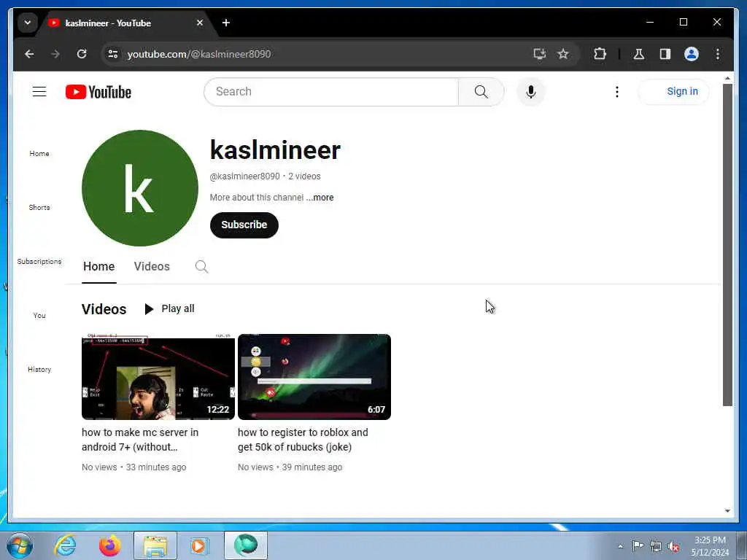
Task: Open Shorts in left sidebar
Action: (39, 207)
